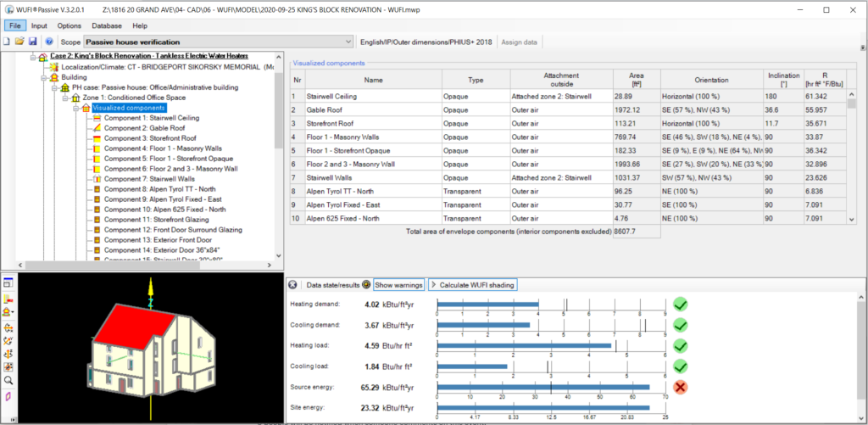The image size is (868, 425).
Task: Click the Gable Roof name cell in table
Action: click(x=374, y=109)
